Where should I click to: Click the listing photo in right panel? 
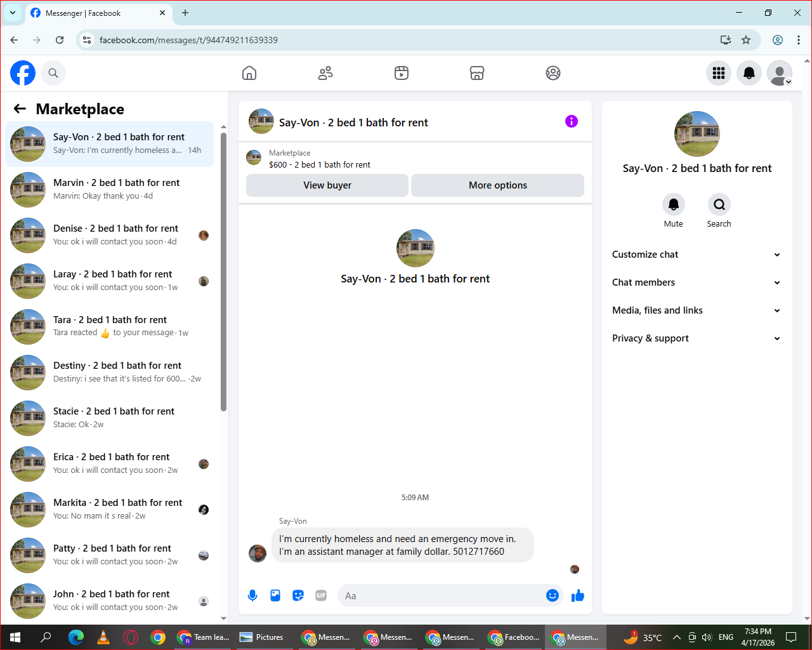pyautogui.click(x=697, y=134)
